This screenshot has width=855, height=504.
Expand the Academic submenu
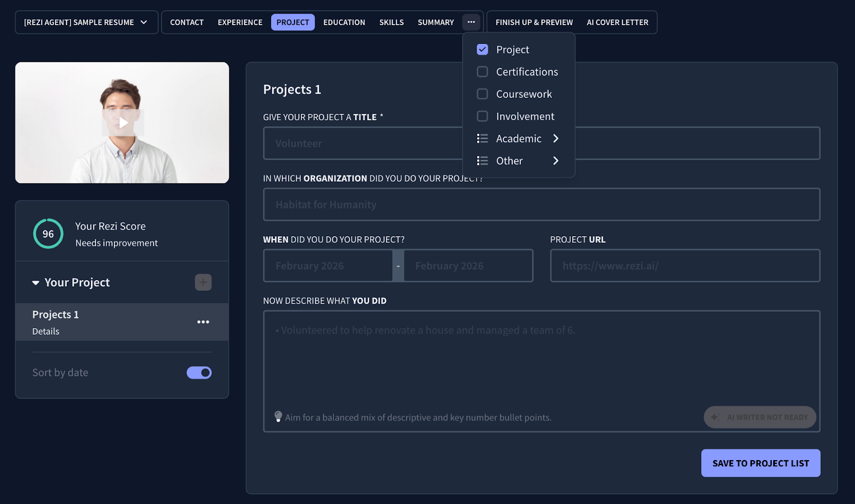pyautogui.click(x=556, y=138)
